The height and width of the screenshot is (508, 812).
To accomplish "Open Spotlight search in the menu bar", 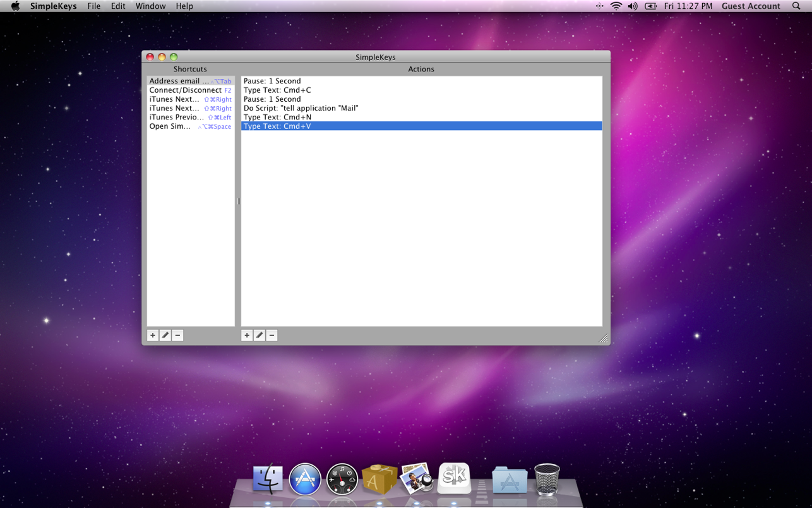I will click(796, 6).
